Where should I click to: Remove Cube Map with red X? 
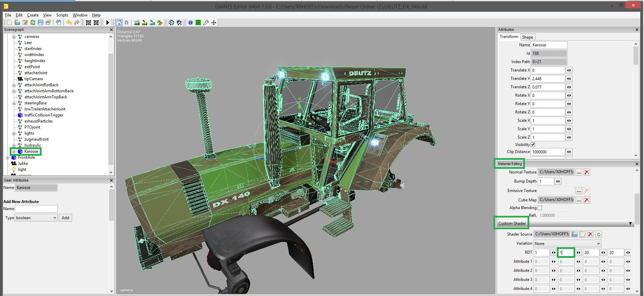click(587, 200)
